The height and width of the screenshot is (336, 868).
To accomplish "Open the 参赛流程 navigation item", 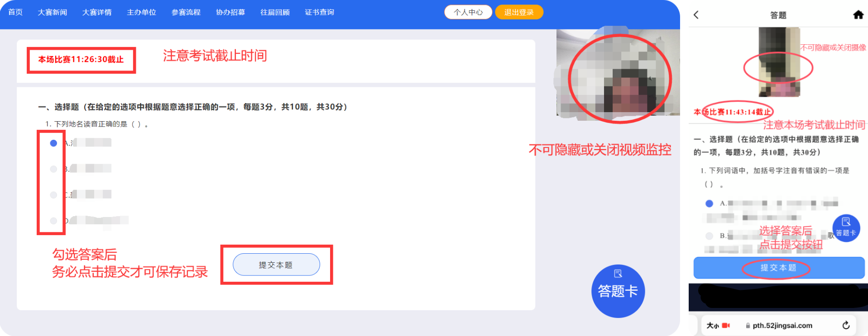I will click(186, 12).
